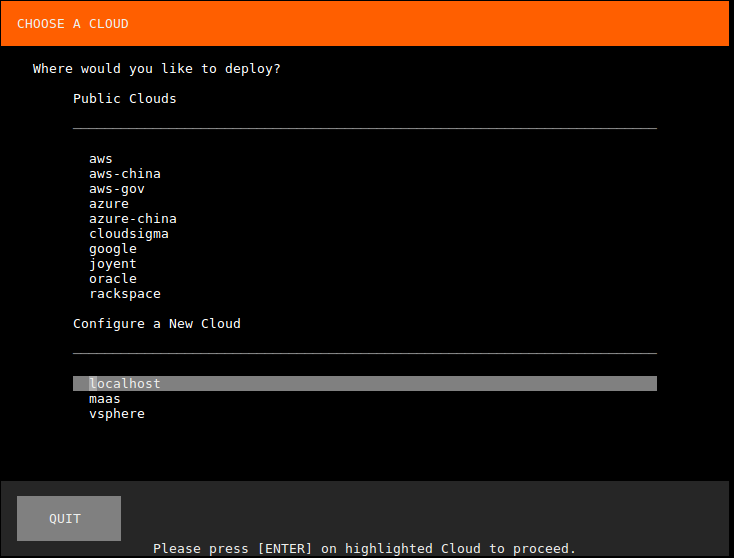
Task: Select google as the deployment cloud
Action: coord(113,249)
